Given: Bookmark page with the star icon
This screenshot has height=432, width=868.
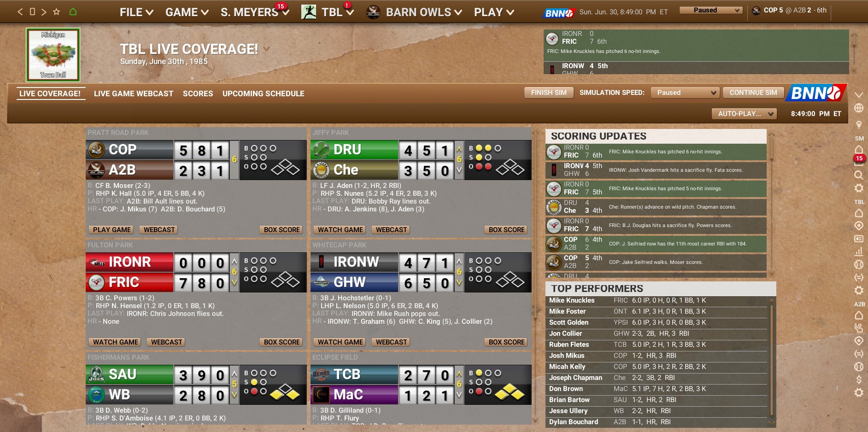Looking at the screenshot, I should click(x=56, y=12).
